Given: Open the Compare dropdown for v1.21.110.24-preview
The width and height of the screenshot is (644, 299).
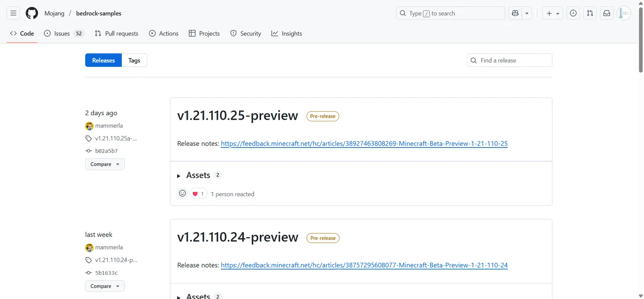Looking at the screenshot, I should click(x=105, y=286).
